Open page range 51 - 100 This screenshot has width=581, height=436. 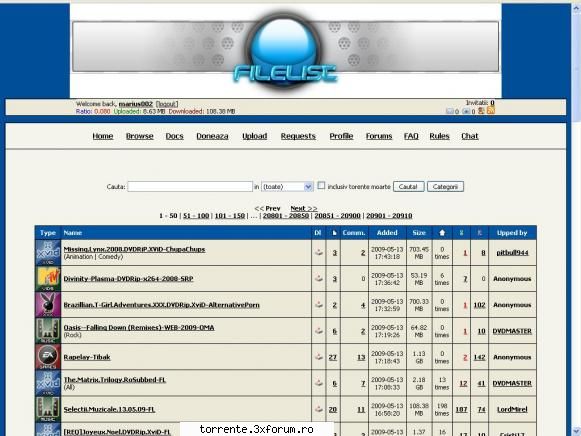click(x=196, y=216)
